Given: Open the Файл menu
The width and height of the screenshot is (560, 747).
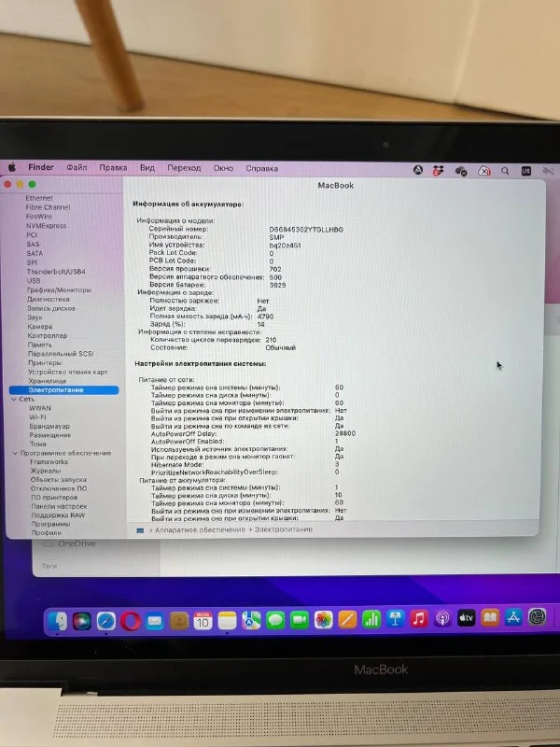Looking at the screenshot, I should pyautogui.click(x=77, y=168).
